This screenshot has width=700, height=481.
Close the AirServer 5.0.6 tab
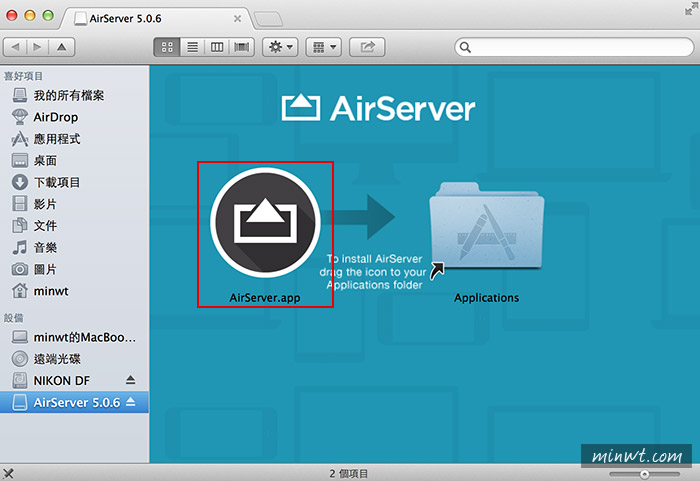238,19
